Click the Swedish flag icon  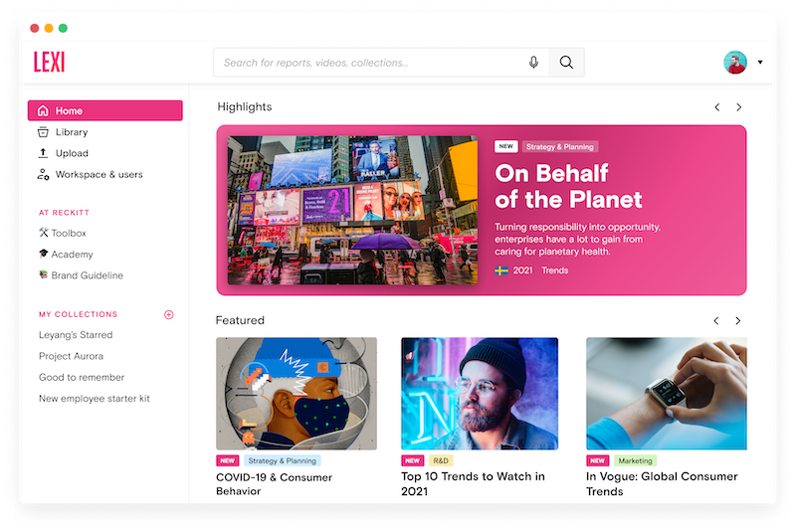pyautogui.click(x=501, y=270)
